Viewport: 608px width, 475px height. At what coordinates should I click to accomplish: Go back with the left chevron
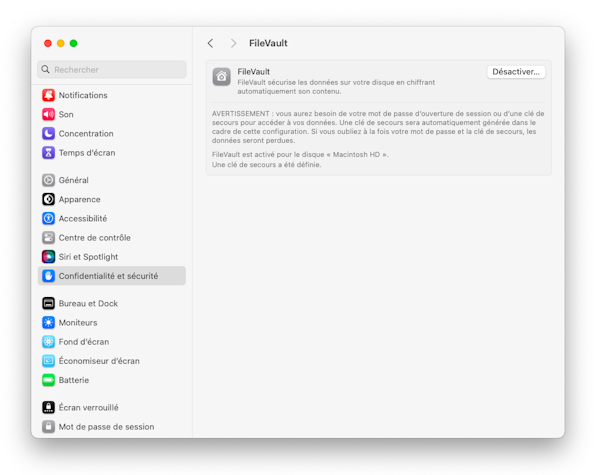[x=211, y=43]
